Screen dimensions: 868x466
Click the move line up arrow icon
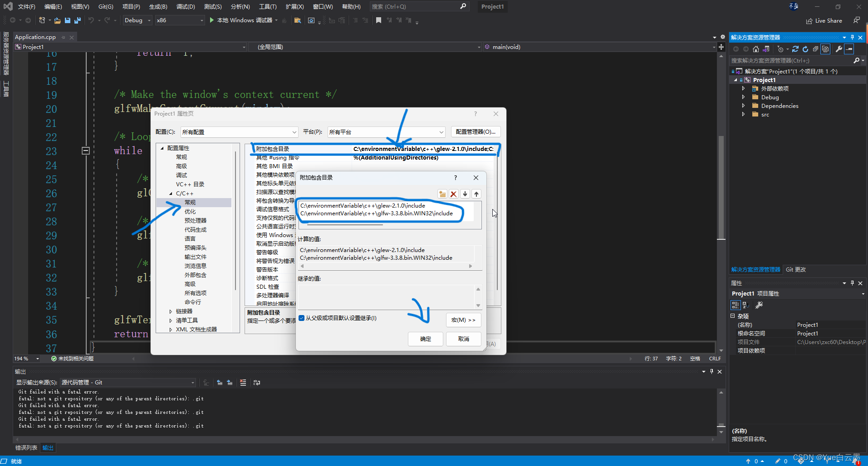[476, 194]
